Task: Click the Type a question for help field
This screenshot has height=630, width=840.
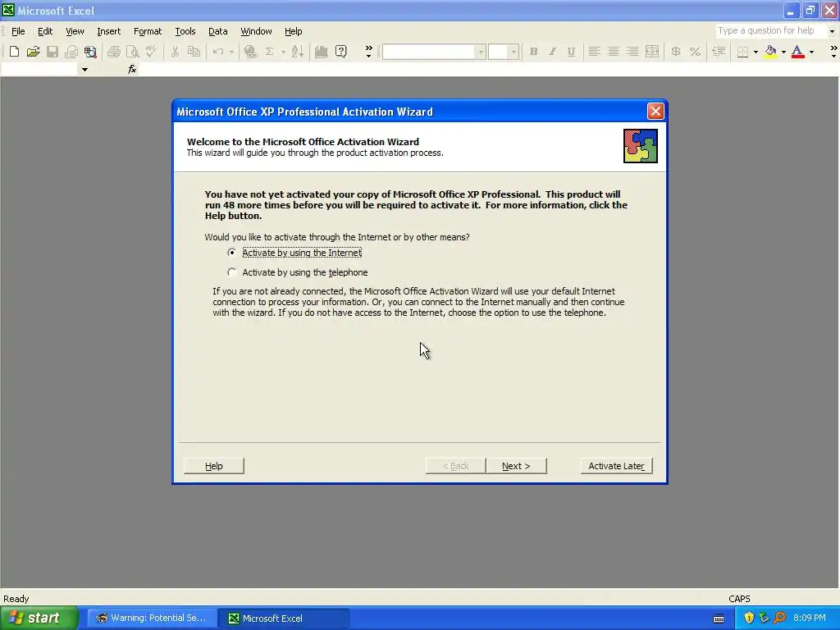Action: [771, 30]
